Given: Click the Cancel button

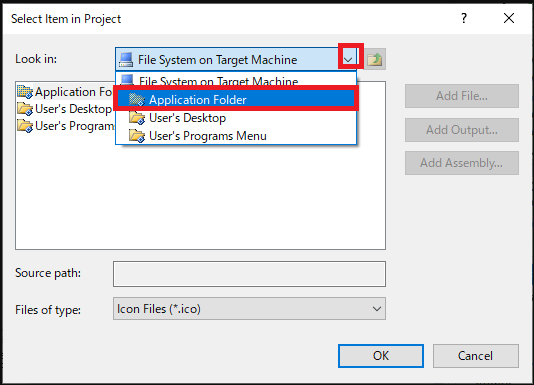Looking at the screenshot, I should click(x=475, y=356).
